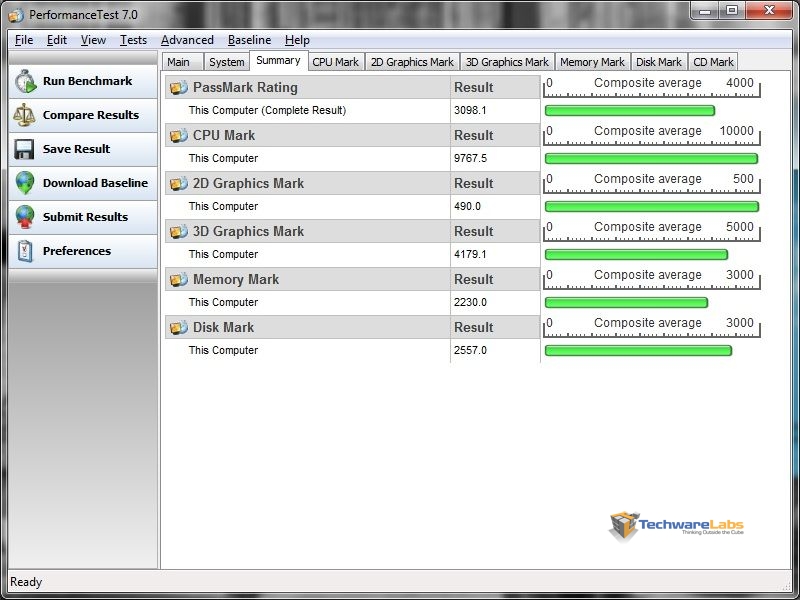Select the Summary tab

(x=278, y=61)
